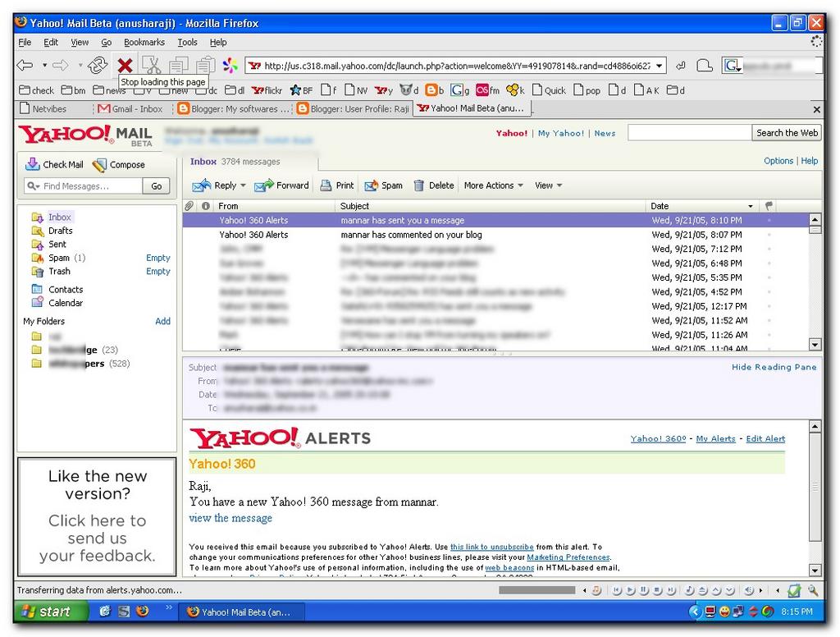Open the search engine selector dropdown
This screenshot has width=840, height=637.
point(732,66)
